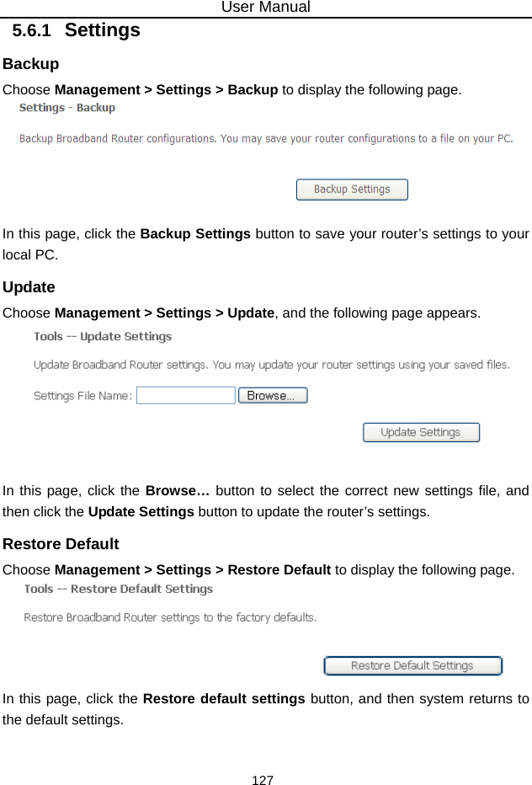Image resolution: width=532 pixels, height=785 pixels.
Task: Click the Browse... button
Action: 273,396
